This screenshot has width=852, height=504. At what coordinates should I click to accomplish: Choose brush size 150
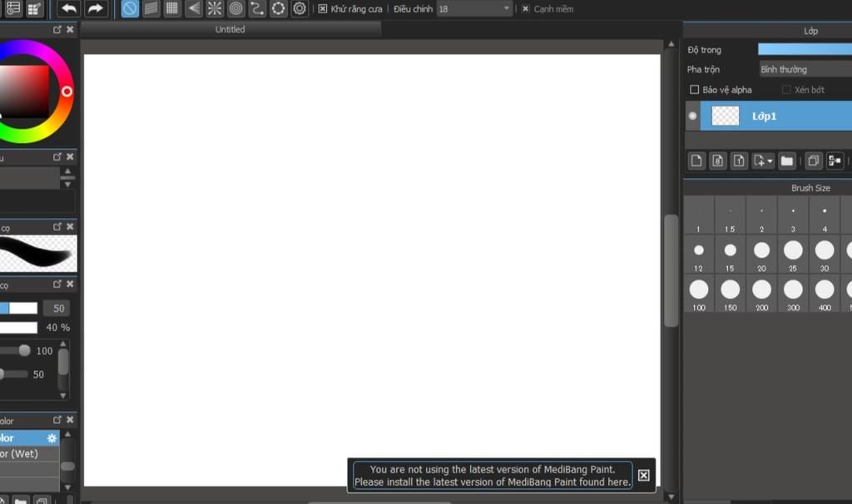tap(731, 294)
